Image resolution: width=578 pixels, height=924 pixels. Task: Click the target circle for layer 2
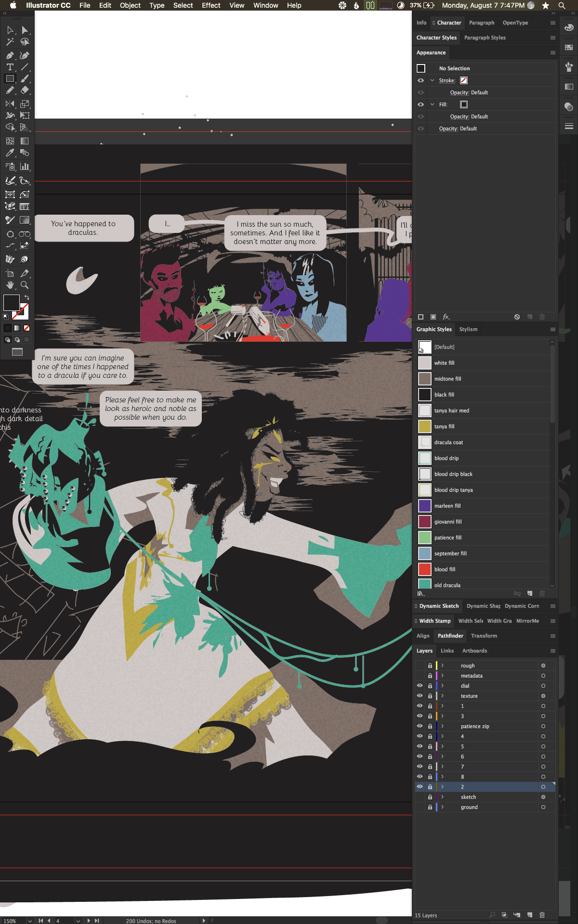(x=543, y=787)
